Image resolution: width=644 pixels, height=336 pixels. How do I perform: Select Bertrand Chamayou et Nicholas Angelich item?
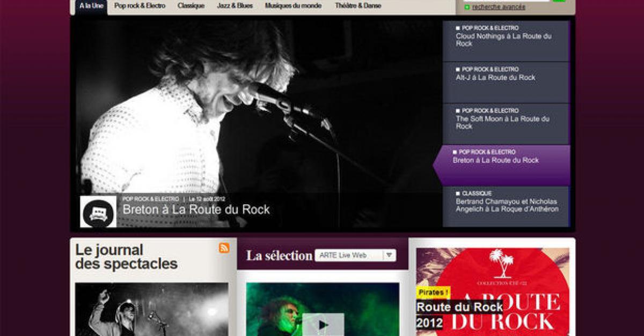pyautogui.click(x=506, y=206)
